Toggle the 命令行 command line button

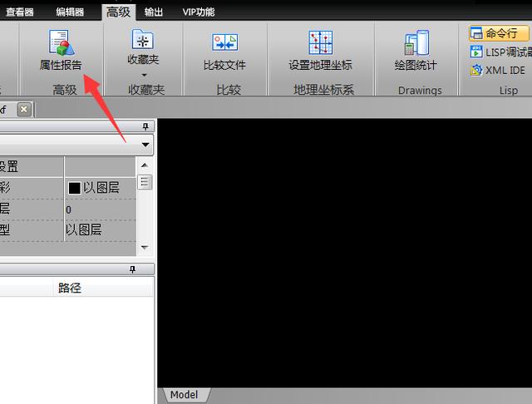[x=499, y=33]
